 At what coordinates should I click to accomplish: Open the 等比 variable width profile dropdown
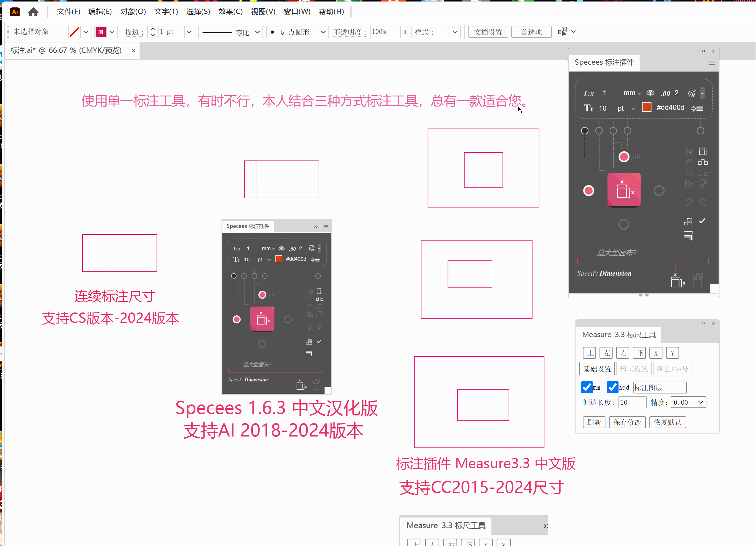[257, 32]
